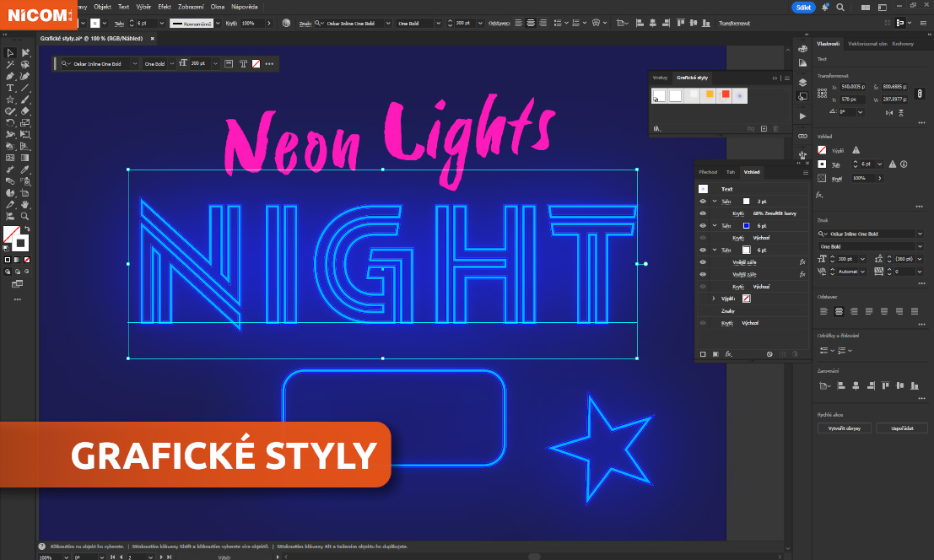Select the Rotate tool
The width and height of the screenshot is (934, 560).
[9, 122]
